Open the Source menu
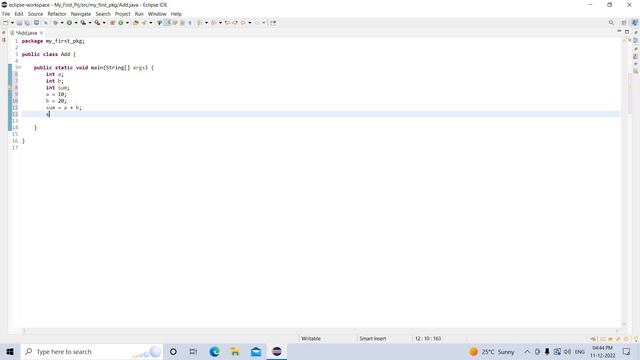640x360 pixels. pos(35,14)
